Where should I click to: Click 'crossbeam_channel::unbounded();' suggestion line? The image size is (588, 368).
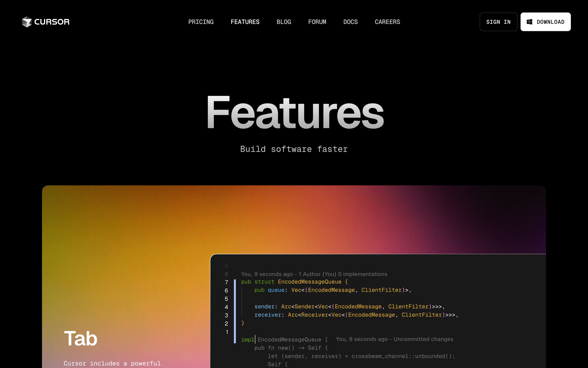click(x=361, y=356)
